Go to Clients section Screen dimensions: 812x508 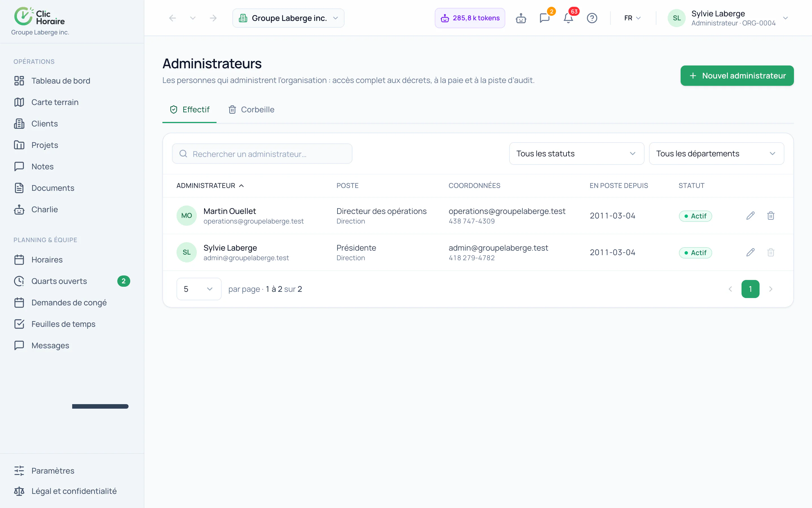point(72,124)
